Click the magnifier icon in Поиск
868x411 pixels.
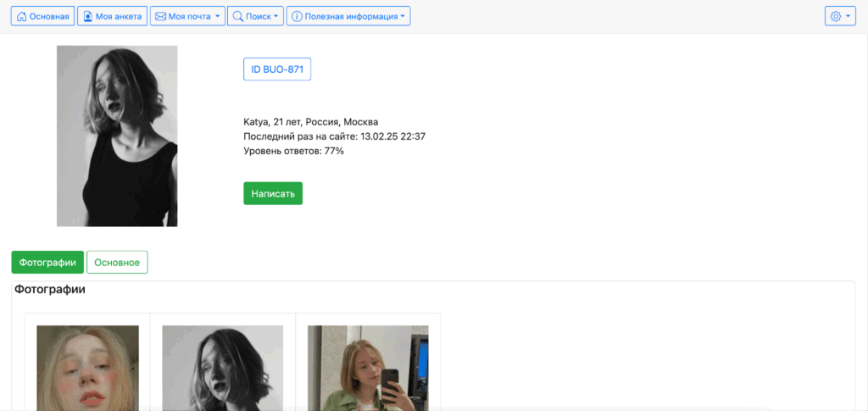237,16
